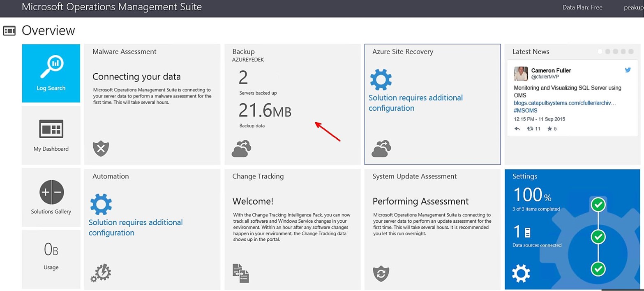This screenshot has width=644, height=291.
Task: Open the peakup account menu in the header
Action: (x=633, y=8)
